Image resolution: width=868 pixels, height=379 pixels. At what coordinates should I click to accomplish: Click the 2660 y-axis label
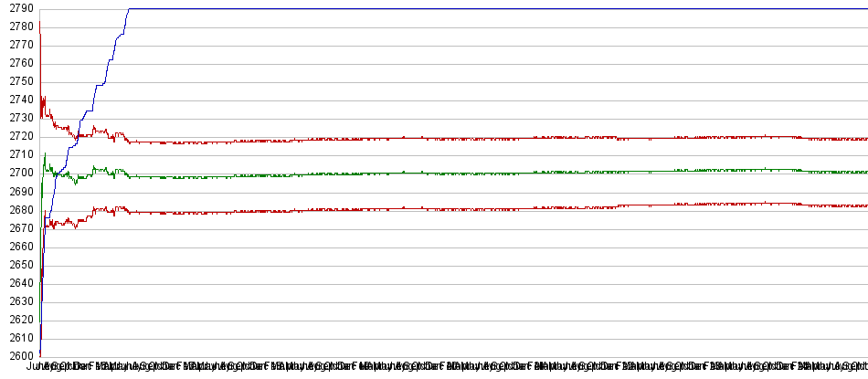click(x=18, y=246)
